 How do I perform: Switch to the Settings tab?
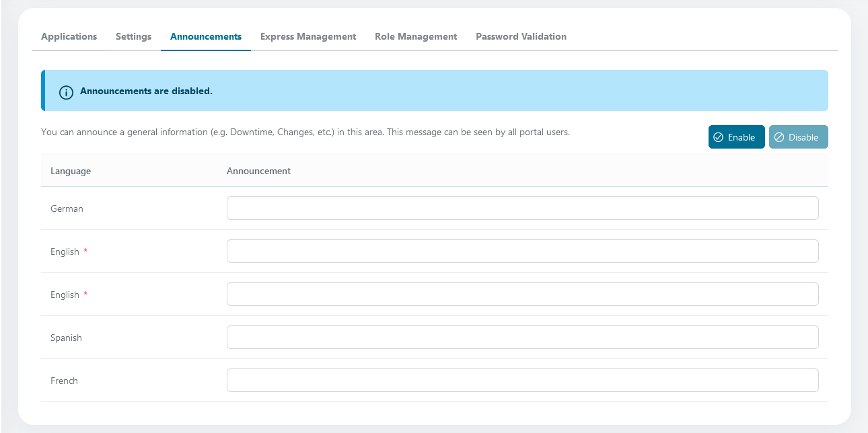click(x=133, y=36)
